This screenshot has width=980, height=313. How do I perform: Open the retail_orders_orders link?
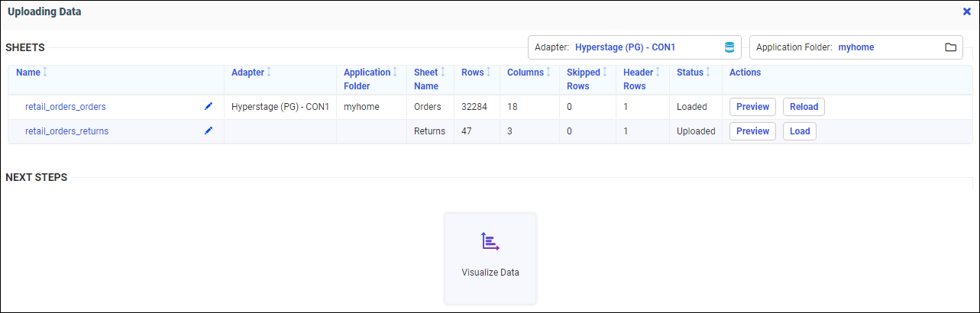pos(66,107)
